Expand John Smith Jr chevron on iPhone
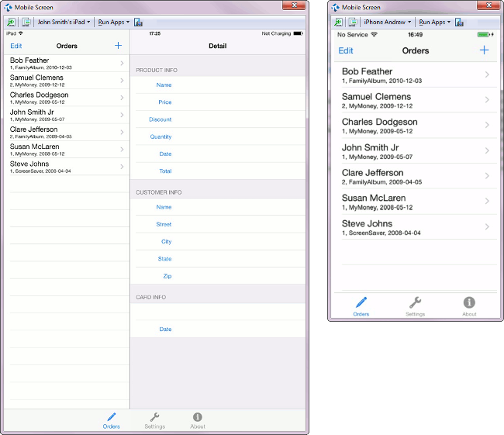The image size is (504, 435). (x=487, y=150)
